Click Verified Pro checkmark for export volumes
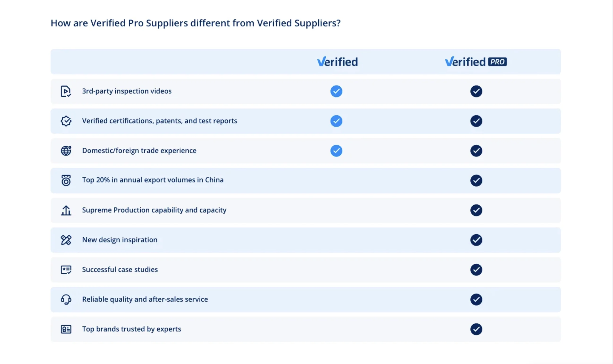Screen dimensions: 613x364 pos(476,181)
